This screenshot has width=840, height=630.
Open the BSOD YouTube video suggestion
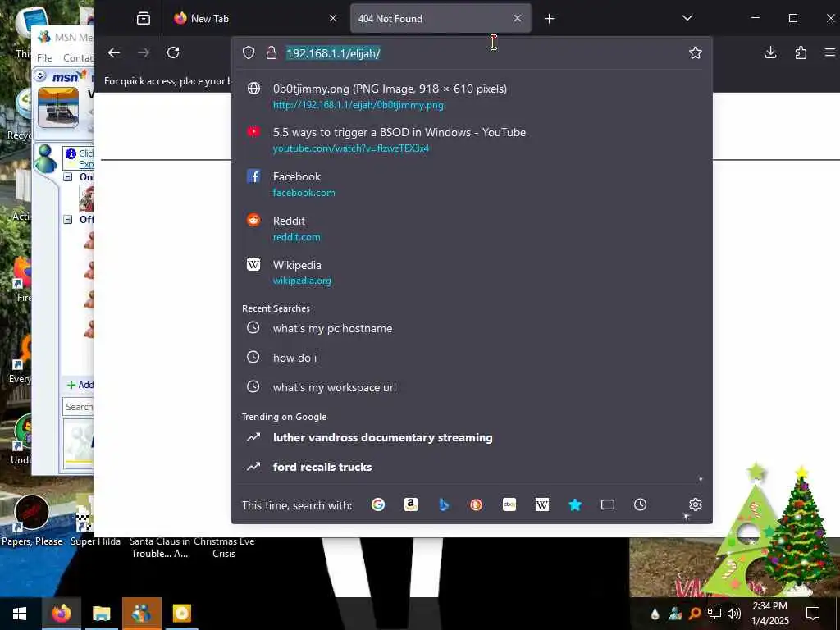pos(472,139)
